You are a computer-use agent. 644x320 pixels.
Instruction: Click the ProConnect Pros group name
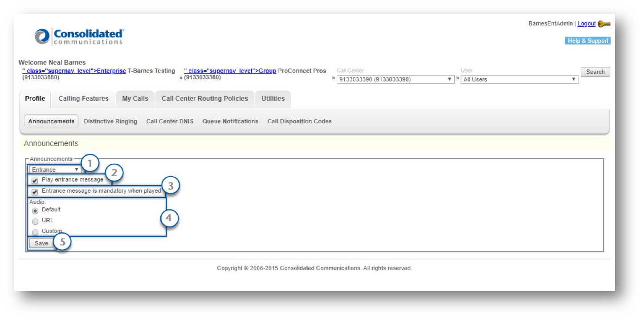pyautogui.click(x=302, y=71)
